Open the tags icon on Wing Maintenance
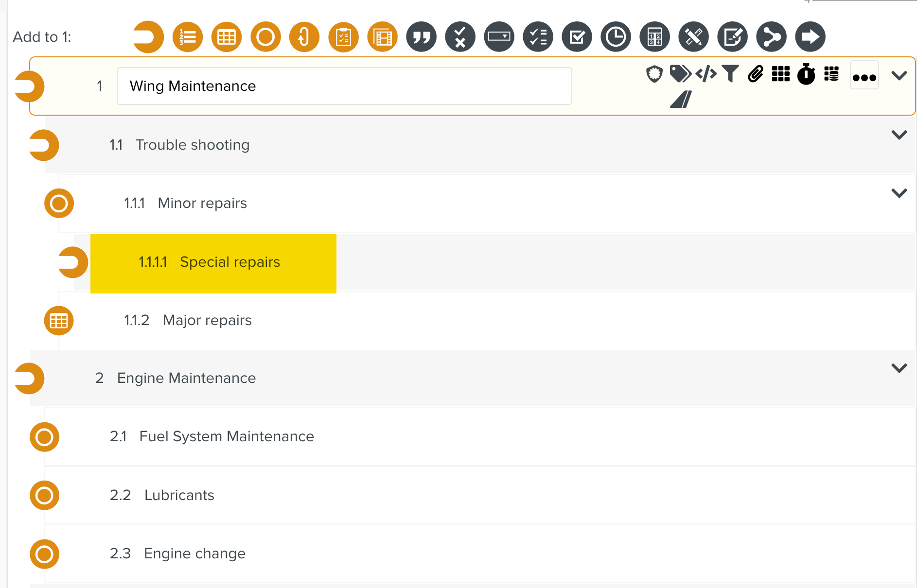Viewport: 917px width, 588px height. coord(680,74)
